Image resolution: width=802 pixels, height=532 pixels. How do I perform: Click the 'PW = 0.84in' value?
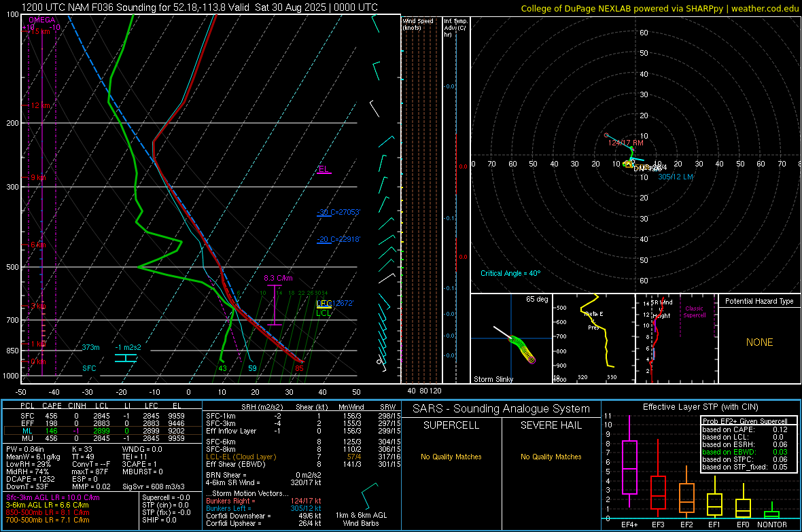[25, 449]
